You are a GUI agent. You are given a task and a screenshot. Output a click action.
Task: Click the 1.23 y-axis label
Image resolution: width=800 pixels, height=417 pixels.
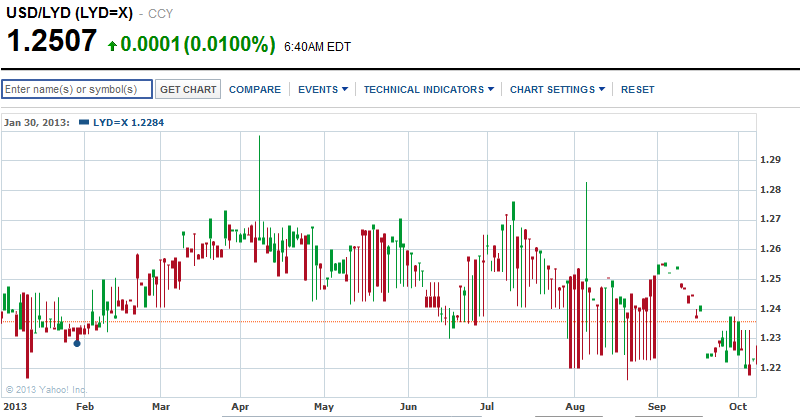[x=770, y=338]
